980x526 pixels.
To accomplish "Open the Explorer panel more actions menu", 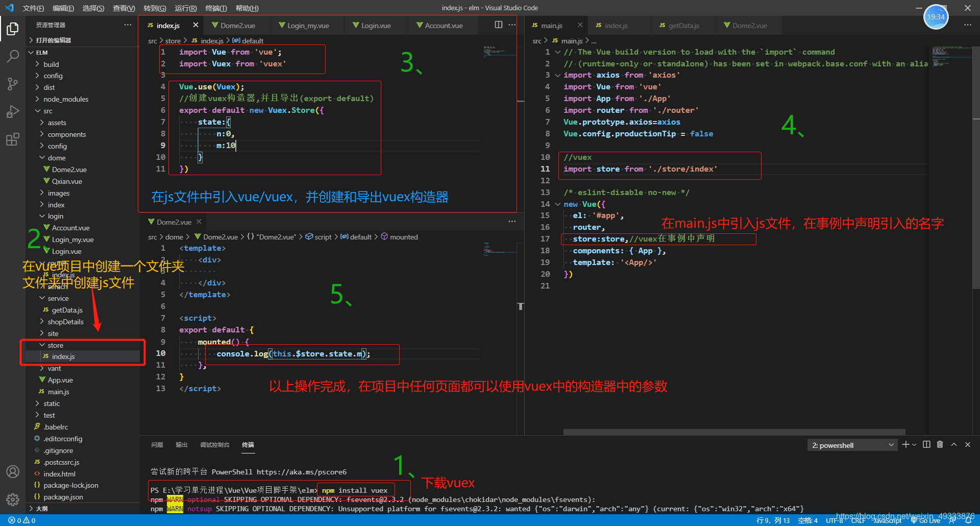I will 128,25.
